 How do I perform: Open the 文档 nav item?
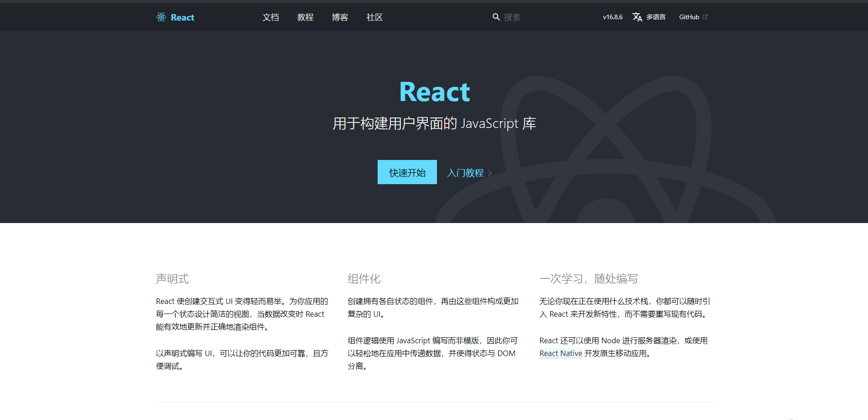[x=271, y=17]
